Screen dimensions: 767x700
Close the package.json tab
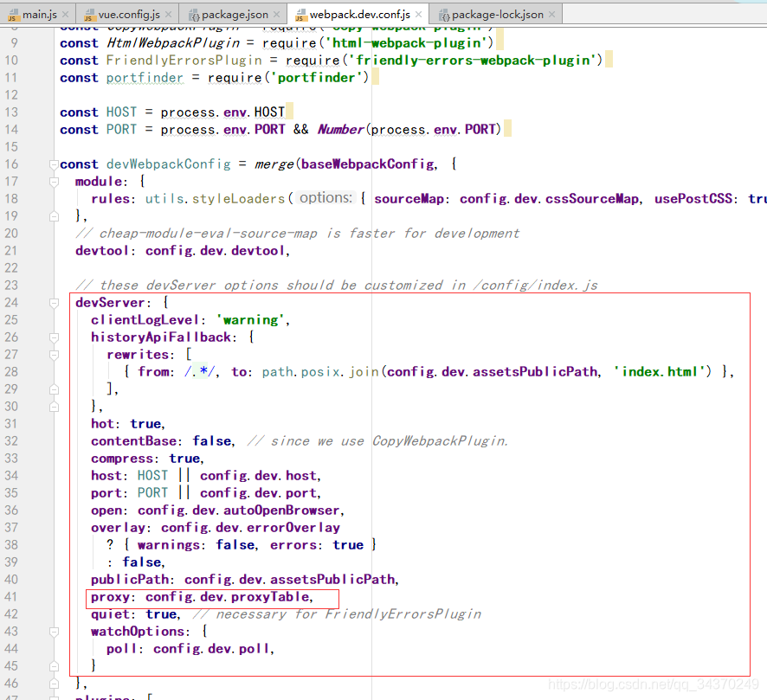pyautogui.click(x=276, y=15)
